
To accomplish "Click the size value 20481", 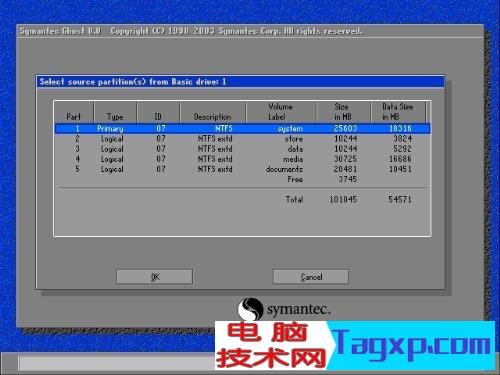I will point(345,169).
